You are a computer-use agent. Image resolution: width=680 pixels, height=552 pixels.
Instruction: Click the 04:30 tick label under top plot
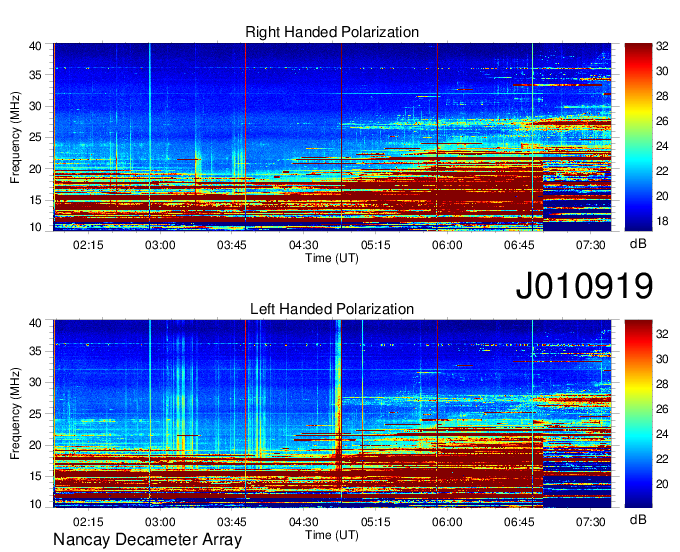(x=304, y=245)
